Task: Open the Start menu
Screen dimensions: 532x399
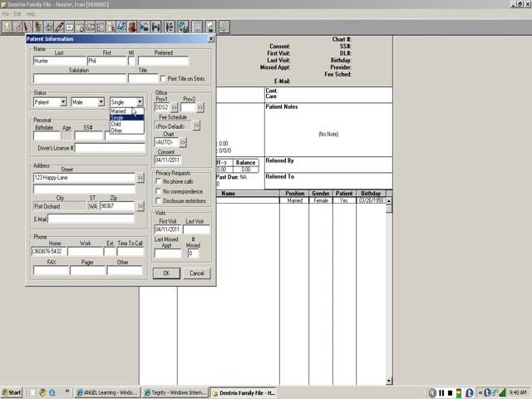Action: [x=11, y=392]
